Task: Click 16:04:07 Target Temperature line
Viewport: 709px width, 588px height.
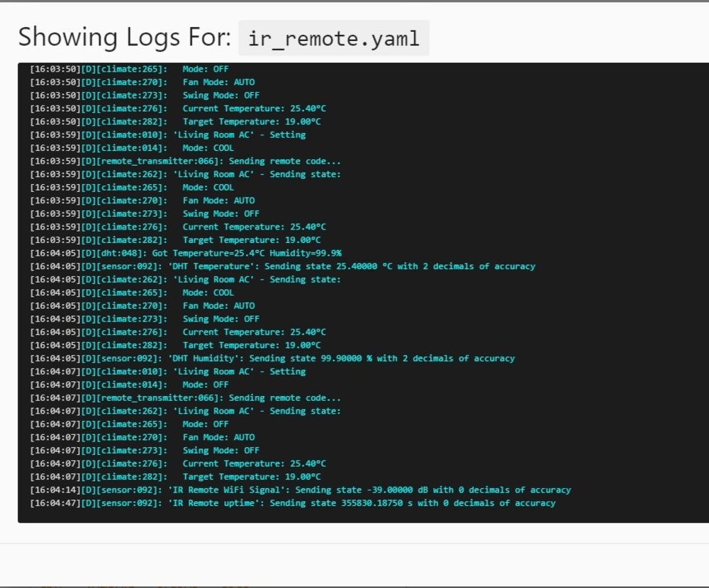Action: click(175, 477)
